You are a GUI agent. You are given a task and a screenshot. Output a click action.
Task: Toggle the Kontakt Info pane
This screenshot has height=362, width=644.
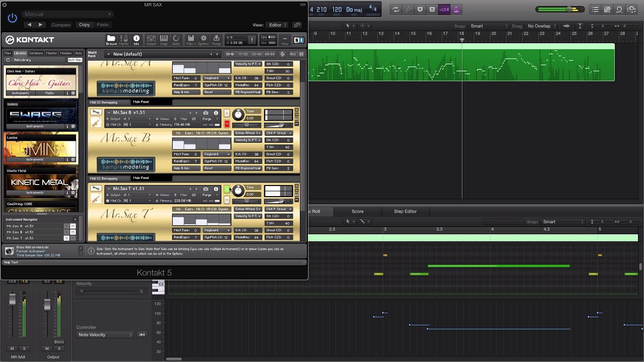(136, 40)
